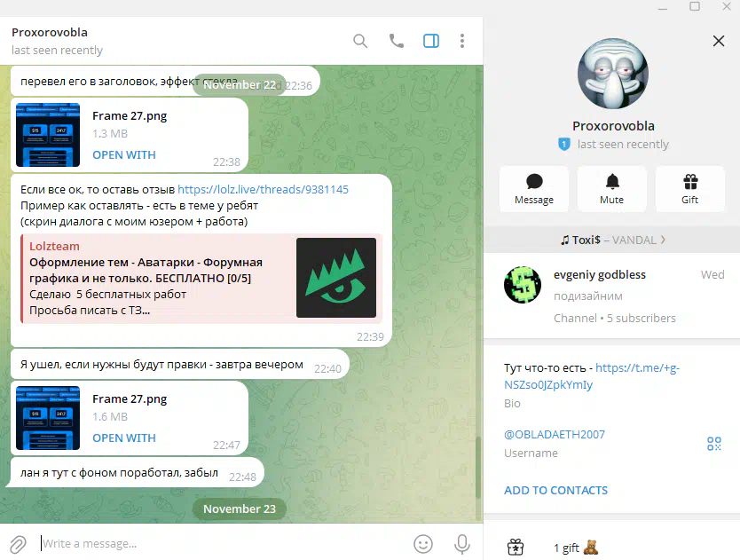Start a voice call with Proxorovobla
Viewport: 740px width, 560px height.
pyautogui.click(x=396, y=41)
